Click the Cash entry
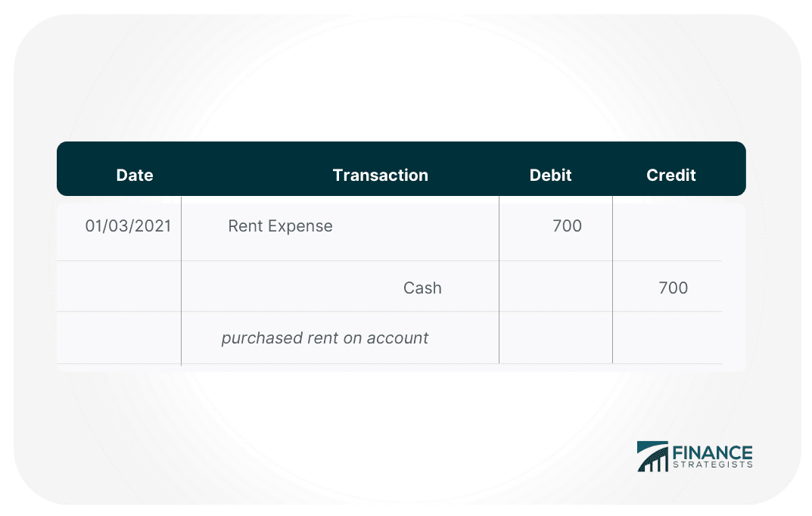Image resolution: width=812 pixels, height=516 pixels. [x=422, y=288]
